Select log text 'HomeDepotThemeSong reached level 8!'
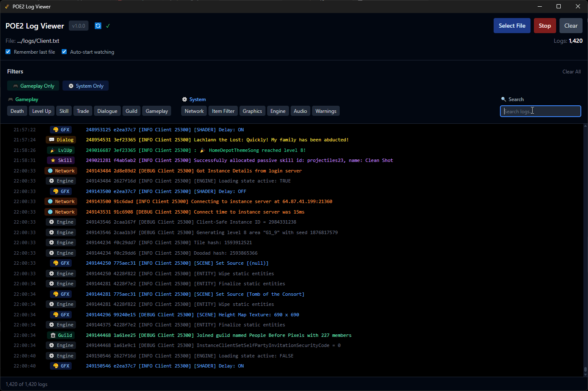The width and height of the screenshot is (588, 391). click(257, 150)
